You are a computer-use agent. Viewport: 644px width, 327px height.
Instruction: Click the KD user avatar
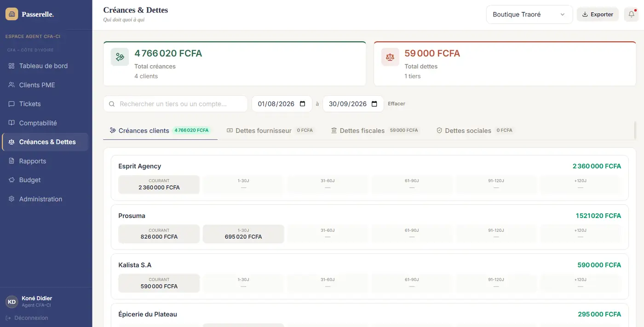[x=11, y=302]
